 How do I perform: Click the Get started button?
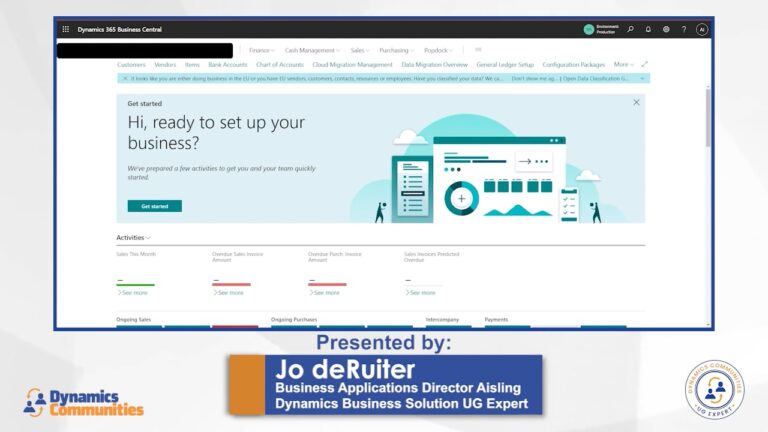click(154, 206)
